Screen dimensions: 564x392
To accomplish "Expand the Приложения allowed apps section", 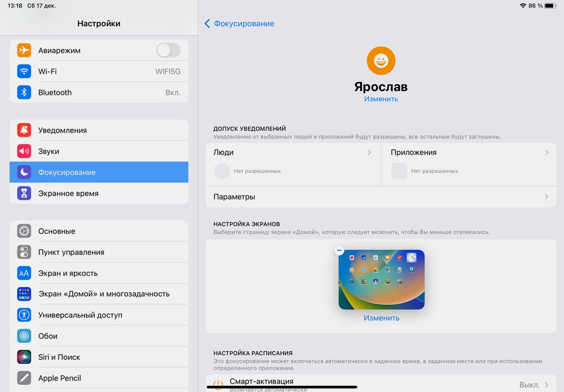I will pyautogui.click(x=469, y=165).
